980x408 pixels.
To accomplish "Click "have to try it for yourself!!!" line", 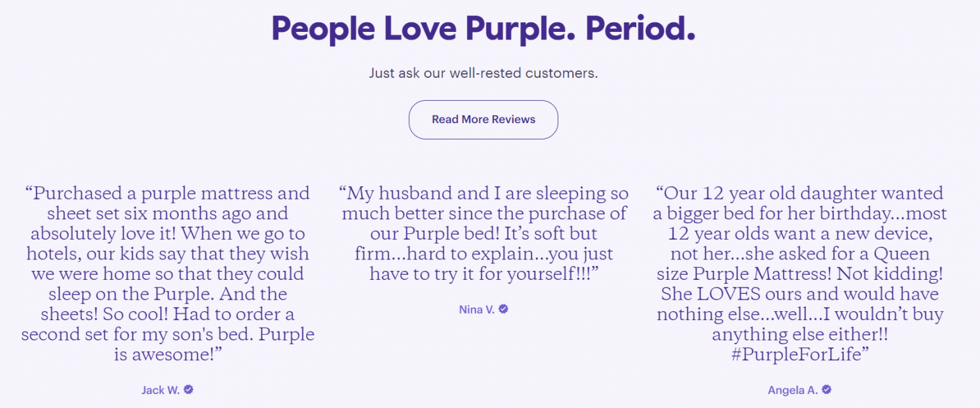I will 484,274.
